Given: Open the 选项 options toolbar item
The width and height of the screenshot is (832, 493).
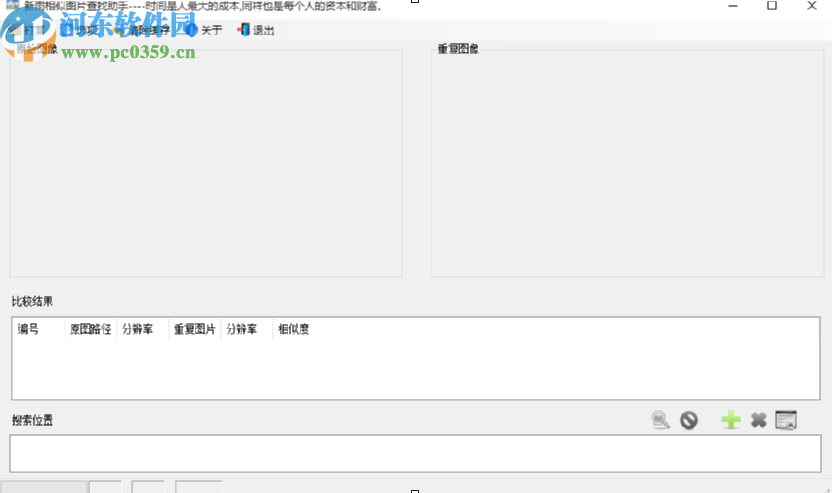Looking at the screenshot, I should coord(81,30).
